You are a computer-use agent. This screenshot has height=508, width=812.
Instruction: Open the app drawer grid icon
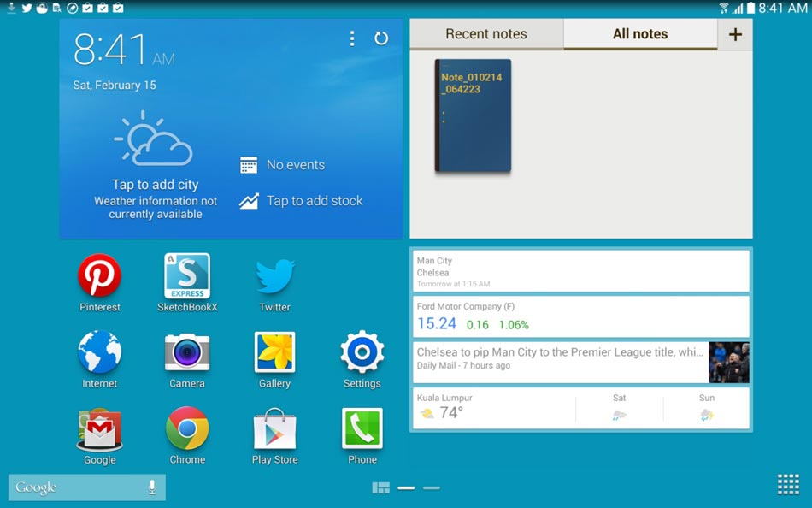(x=788, y=485)
